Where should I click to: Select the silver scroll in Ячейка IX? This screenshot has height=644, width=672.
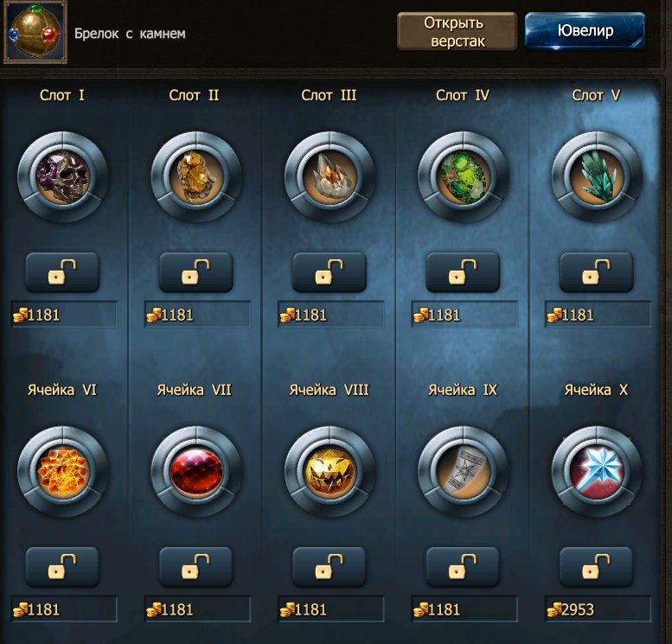[x=463, y=471]
